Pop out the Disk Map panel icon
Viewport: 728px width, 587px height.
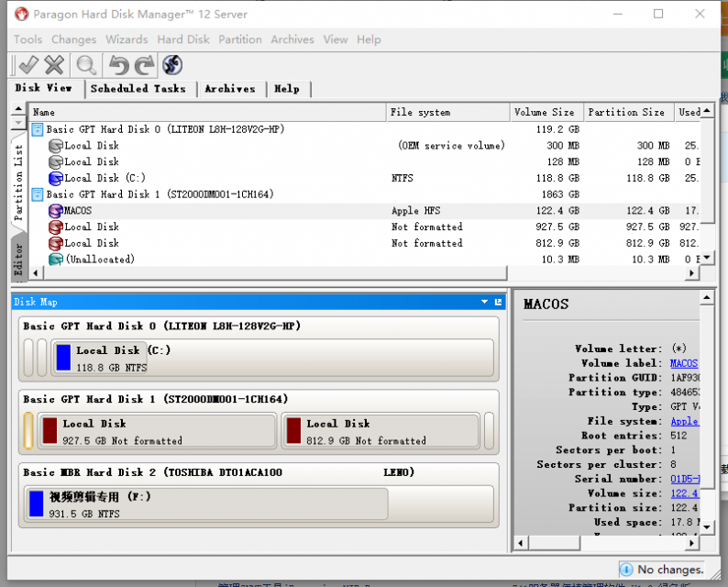click(x=498, y=302)
